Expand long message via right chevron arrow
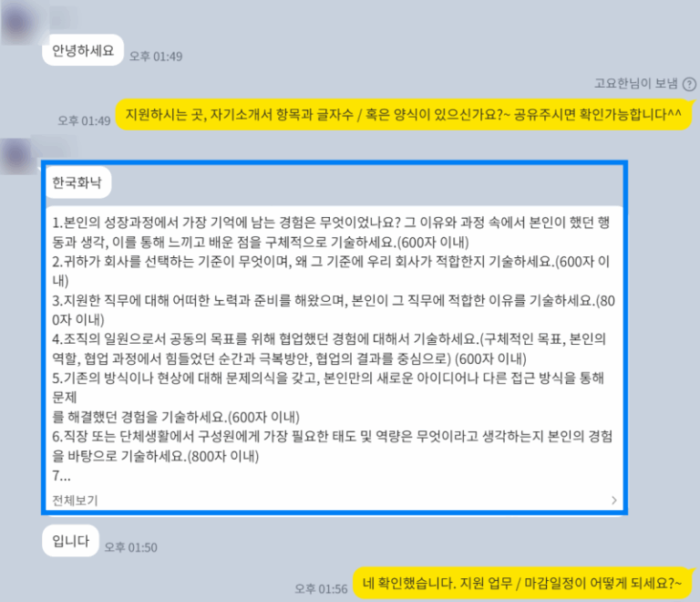The image size is (700, 602). (614, 500)
